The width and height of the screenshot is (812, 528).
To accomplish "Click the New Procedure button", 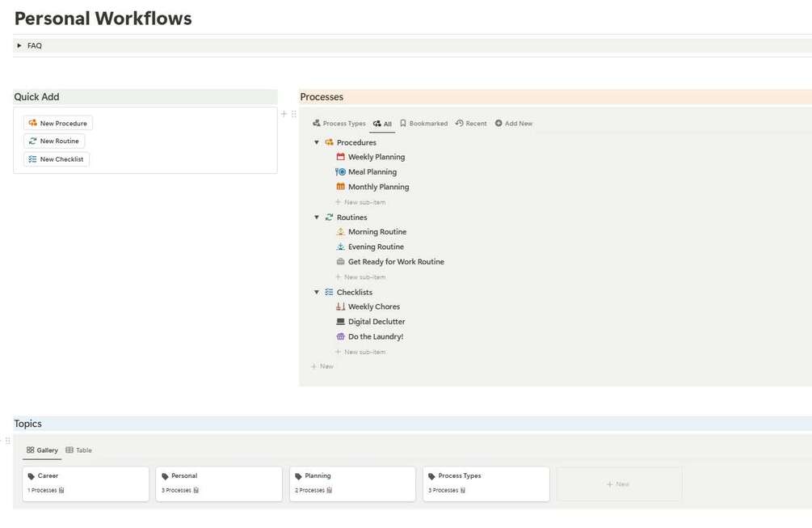I will 58,123.
